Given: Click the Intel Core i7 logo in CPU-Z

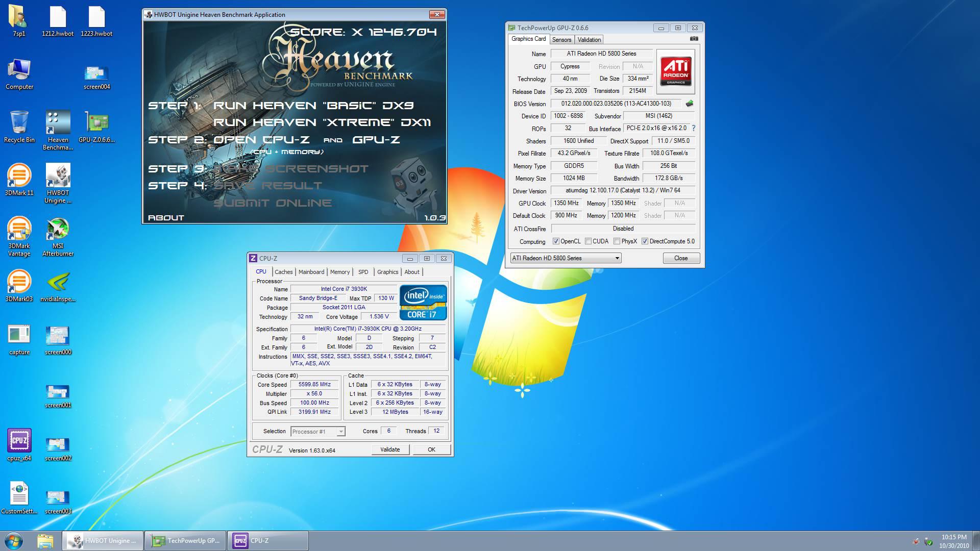Looking at the screenshot, I should (x=423, y=303).
